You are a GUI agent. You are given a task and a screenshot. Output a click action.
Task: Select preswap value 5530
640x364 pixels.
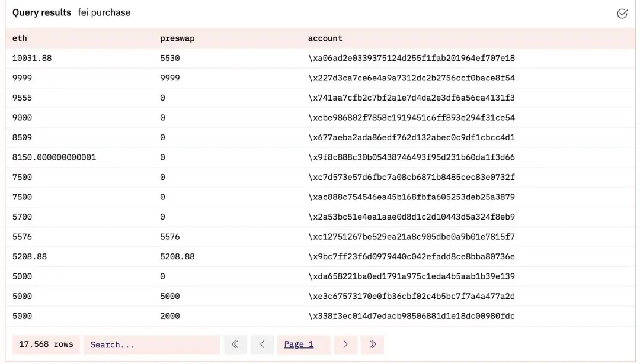[170, 58]
